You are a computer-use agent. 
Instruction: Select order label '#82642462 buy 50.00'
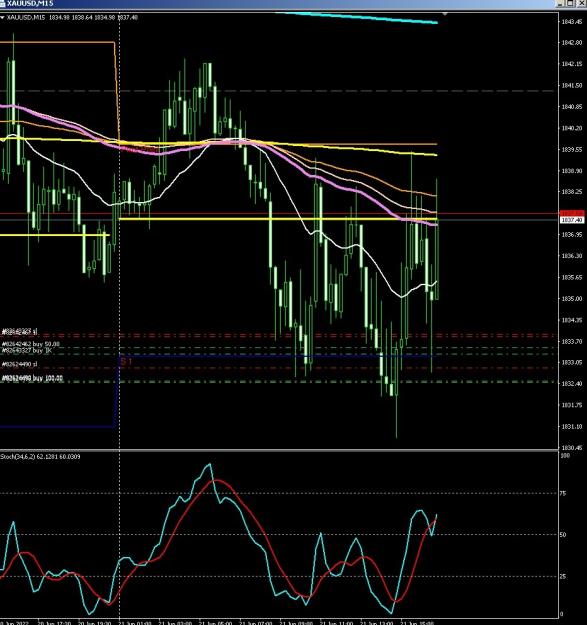pos(31,344)
